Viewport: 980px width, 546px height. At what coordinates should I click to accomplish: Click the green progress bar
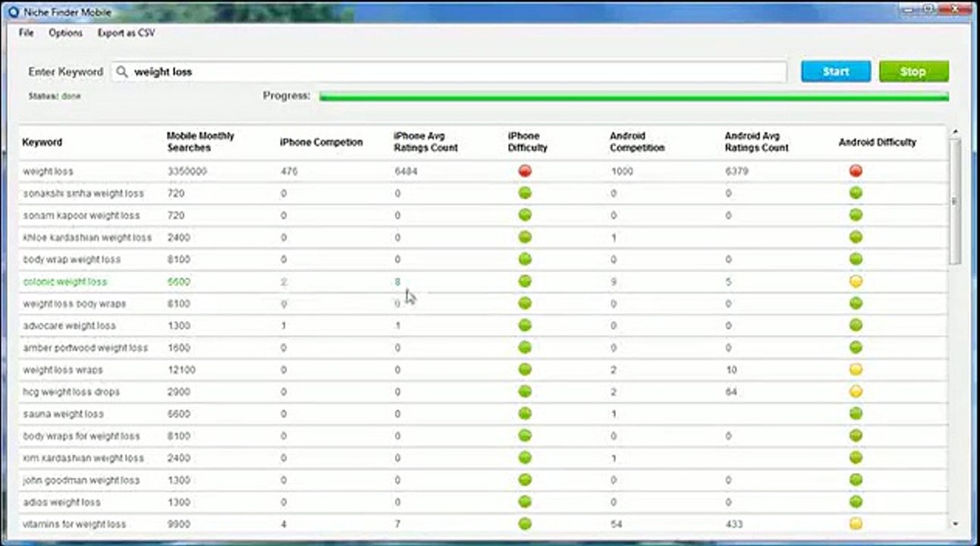[633, 96]
